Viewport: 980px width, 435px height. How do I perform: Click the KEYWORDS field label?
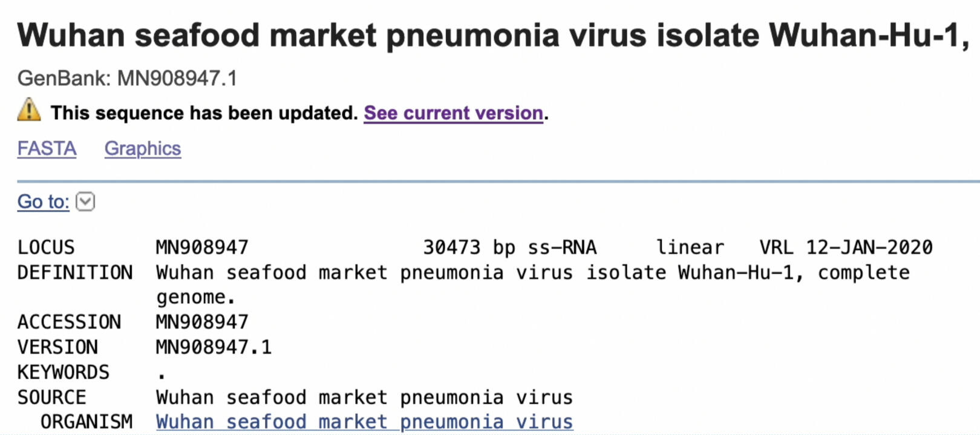(64, 372)
